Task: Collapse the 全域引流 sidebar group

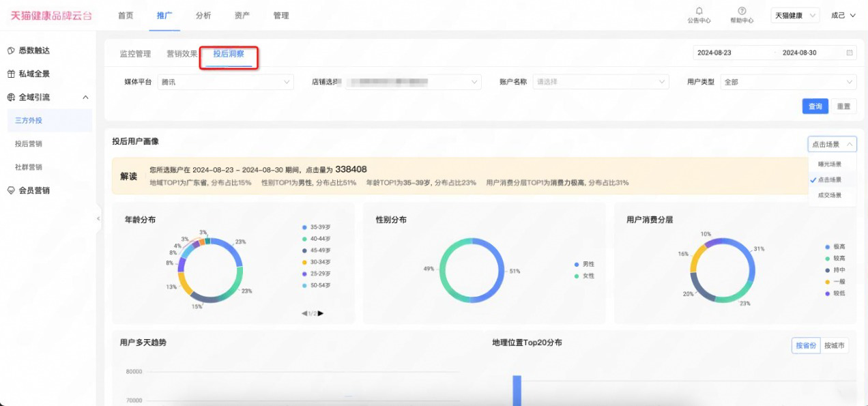Action: (x=85, y=98)
